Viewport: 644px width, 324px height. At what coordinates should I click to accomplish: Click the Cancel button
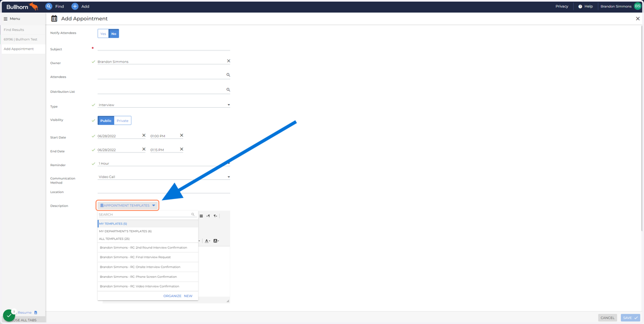(608, 318)
